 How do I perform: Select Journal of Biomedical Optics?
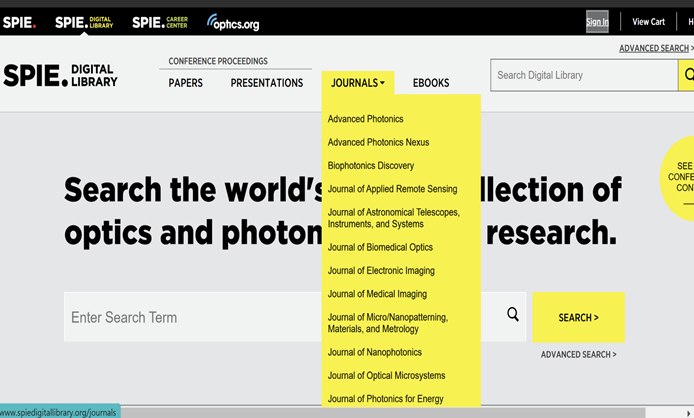[380, 247]
